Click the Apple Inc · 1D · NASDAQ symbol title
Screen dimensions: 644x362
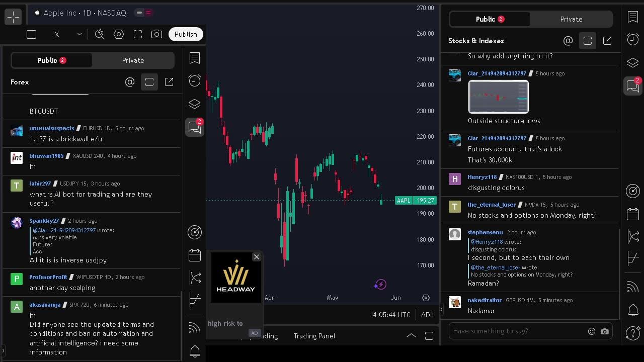[85, 13]
